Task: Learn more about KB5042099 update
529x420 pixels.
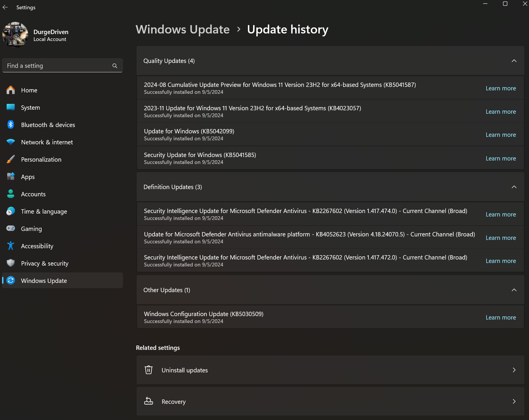Action: [501, 135]
